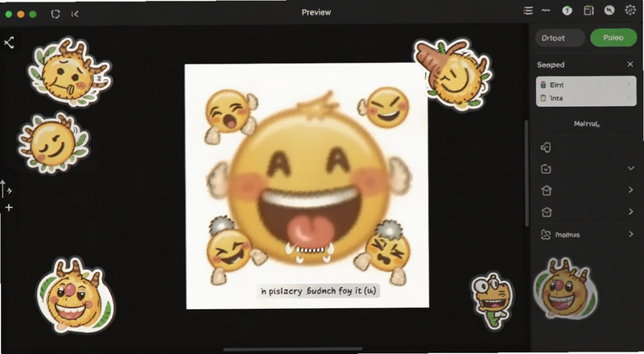Expand the chevron on the upper house row
The height and width of the screenshot is (354, 644).
coord(631,190)
